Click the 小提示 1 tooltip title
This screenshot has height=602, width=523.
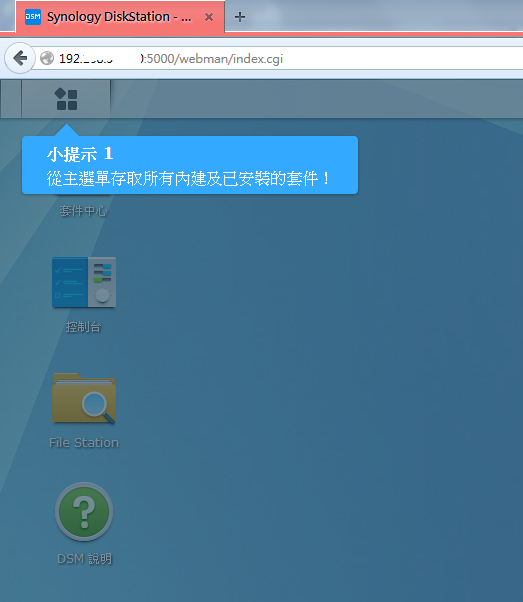point(80,154)
